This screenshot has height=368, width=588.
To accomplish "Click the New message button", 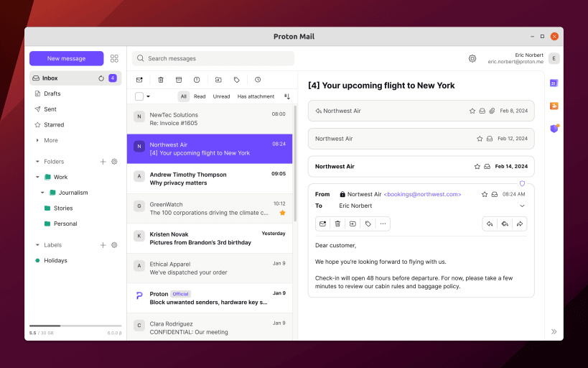I will (x=66, y=59).
